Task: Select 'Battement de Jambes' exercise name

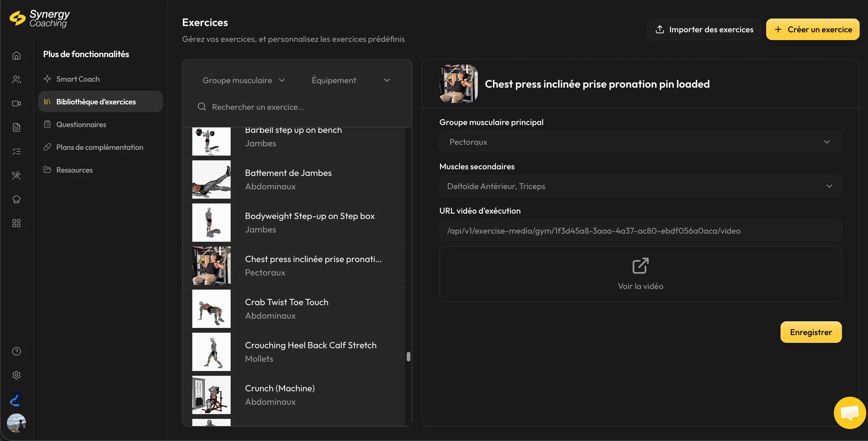Action: (288, 173)
